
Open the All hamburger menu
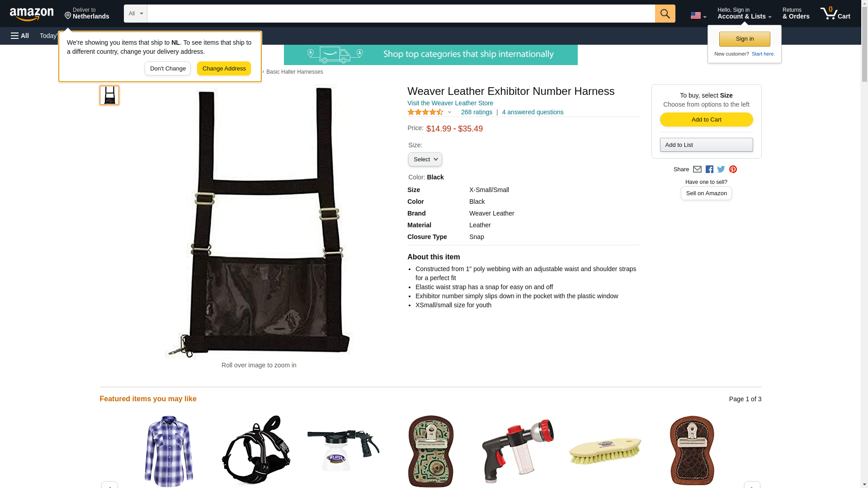click(20, 36)
